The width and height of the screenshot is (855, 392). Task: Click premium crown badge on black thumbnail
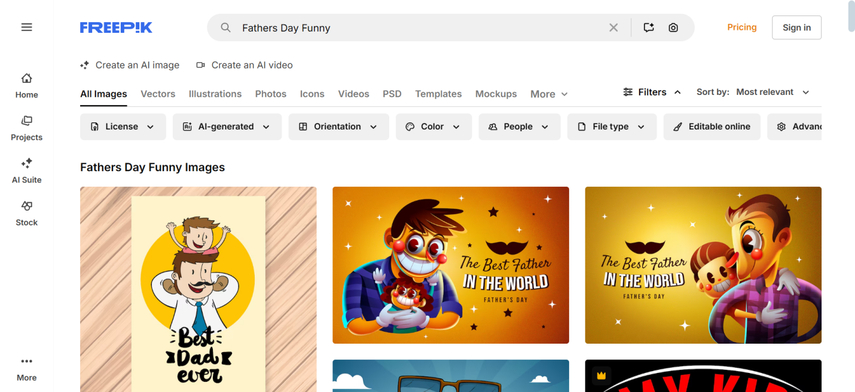pyautogui.click(x=601, y=376)
